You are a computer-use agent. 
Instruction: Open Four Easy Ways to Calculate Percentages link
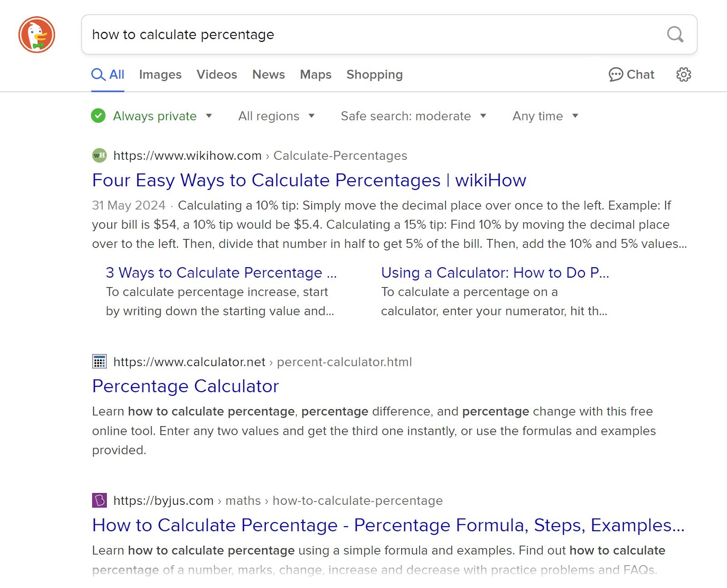(x=309, y=180)
